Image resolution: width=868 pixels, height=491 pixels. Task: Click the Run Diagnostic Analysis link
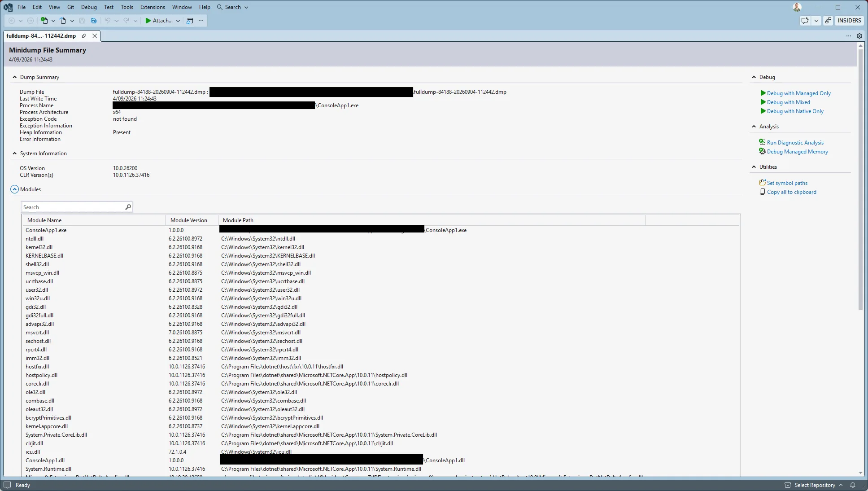(x=795, y=143)
